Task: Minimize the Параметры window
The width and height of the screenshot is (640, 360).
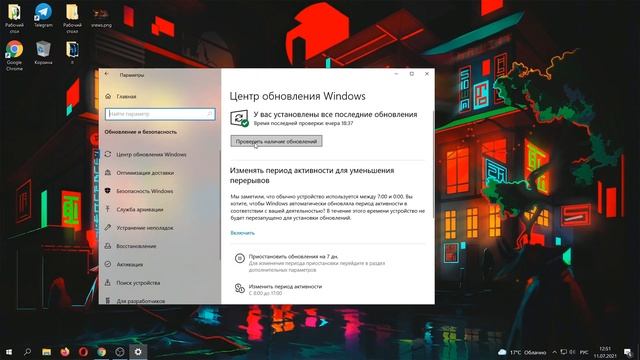Action: pos(396,74)
